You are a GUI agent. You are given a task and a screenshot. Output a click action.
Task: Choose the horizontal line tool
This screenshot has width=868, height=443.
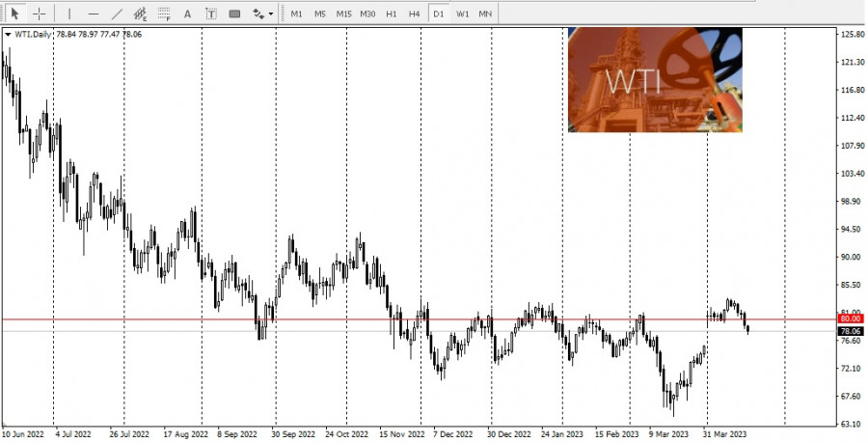(x=93, y=14)
